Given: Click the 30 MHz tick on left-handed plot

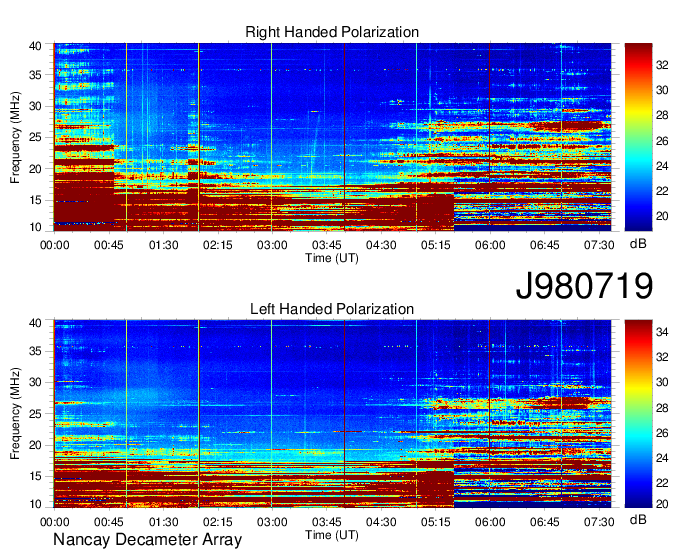Looking at the screenshot, I should [x=35, y=382].
